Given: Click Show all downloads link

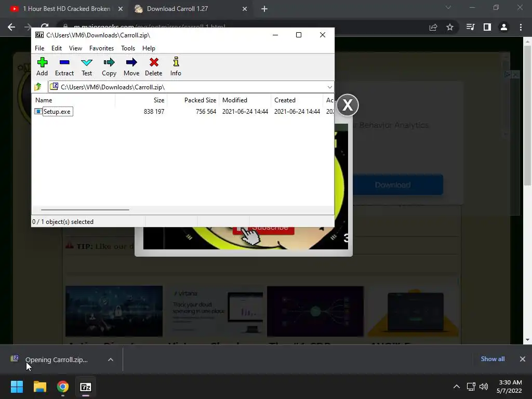Looking at the screenshot, I should [x=493, y=359].
